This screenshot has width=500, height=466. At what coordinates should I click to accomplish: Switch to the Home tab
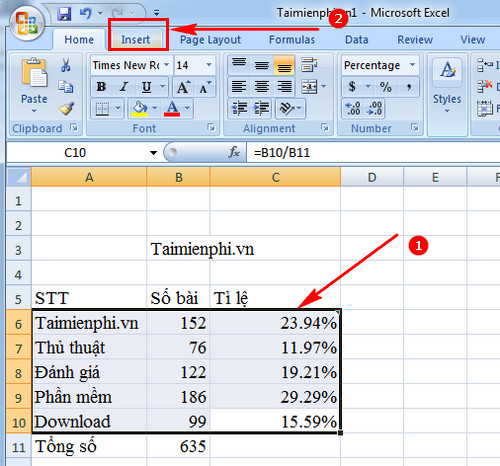79,40
